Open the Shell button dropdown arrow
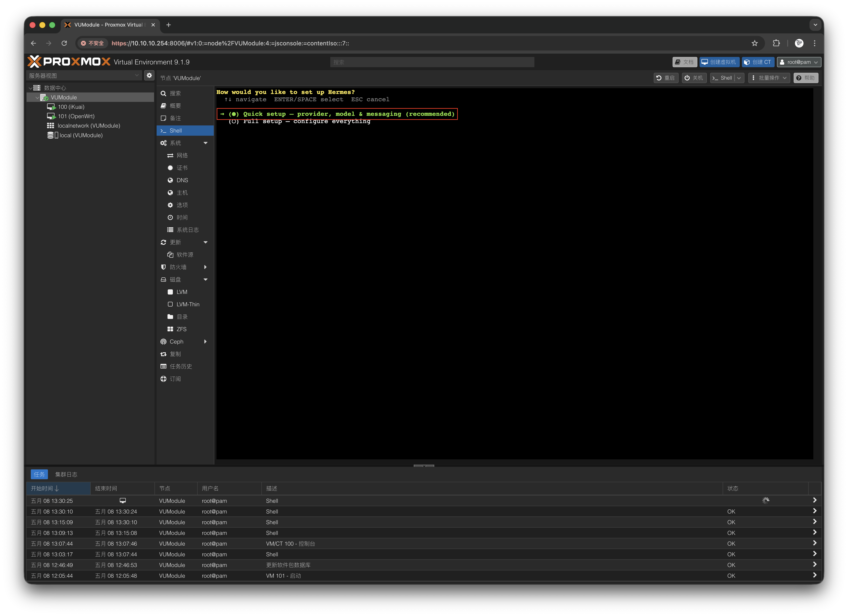This screenshot has width=848, height=616. coord(739,78)
